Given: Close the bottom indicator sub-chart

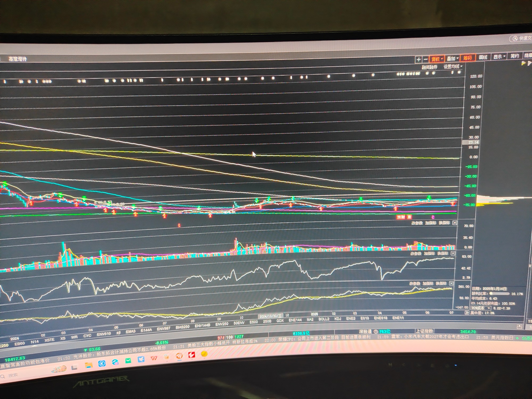Looking at the screenshot, I should tap(451, 283).
